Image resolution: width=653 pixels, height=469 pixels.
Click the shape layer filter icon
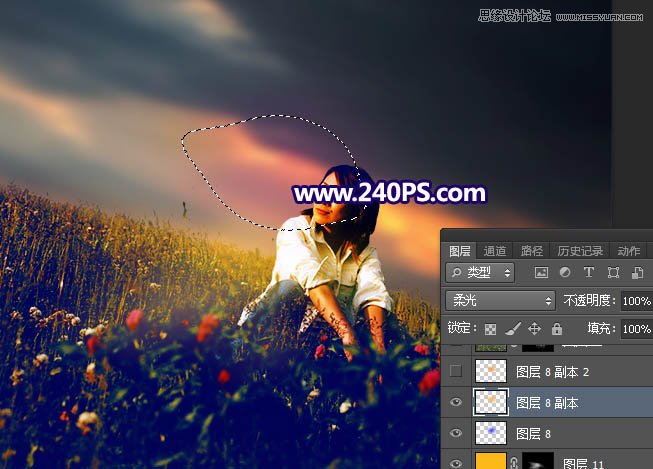(x=612, y=272)
